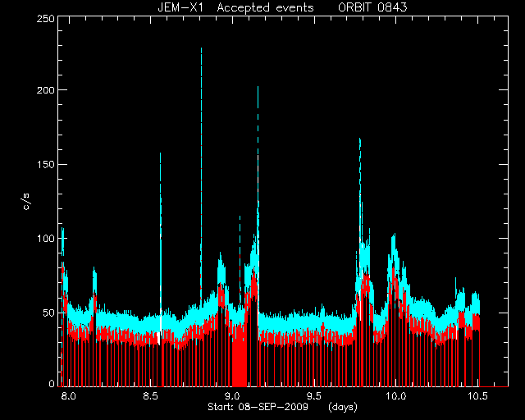
Task: Click the 8.0 x-axis tick label
Action: coord(69,396)
